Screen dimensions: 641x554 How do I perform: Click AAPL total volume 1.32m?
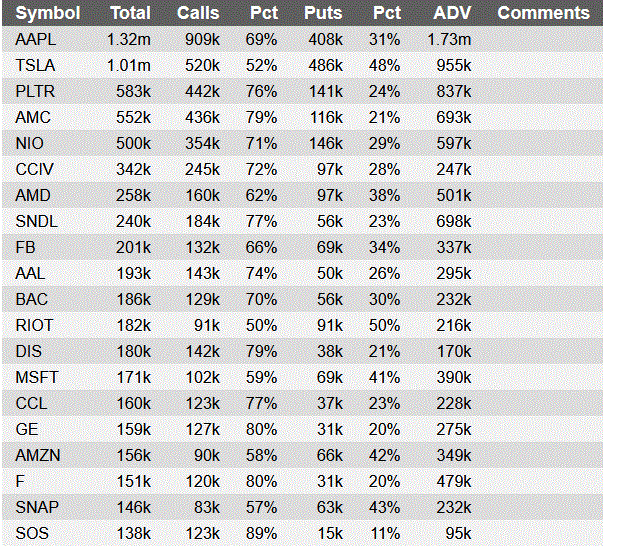tap(129, 40)
